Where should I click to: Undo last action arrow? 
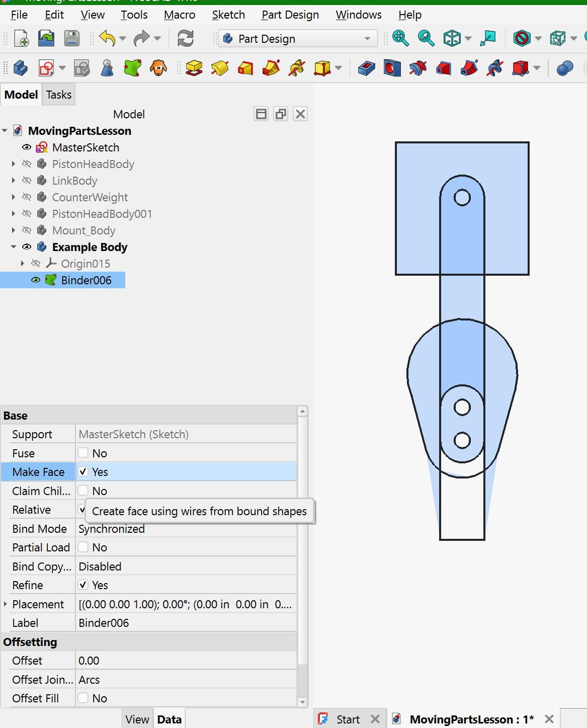tap(107, 38)
